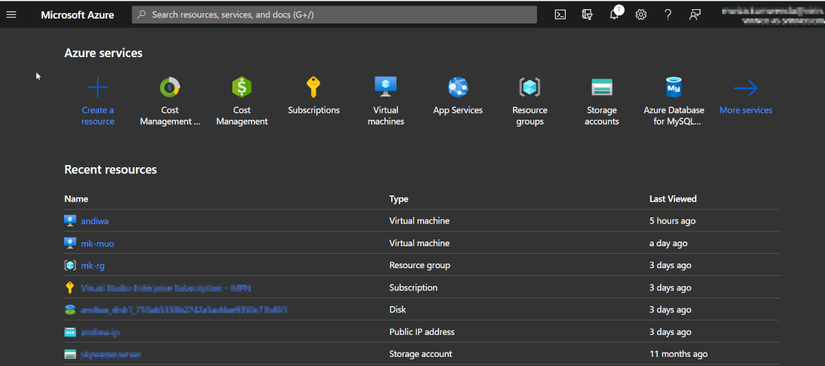Open Cost Management + Billing icon

pyautogui.click(x=170, y=87)
